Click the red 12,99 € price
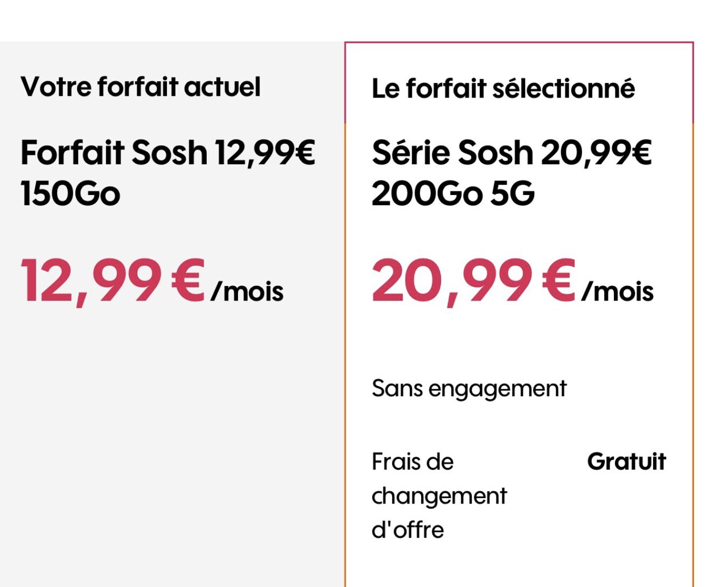Viewport: 728px width, 587px height. point(113,281)
